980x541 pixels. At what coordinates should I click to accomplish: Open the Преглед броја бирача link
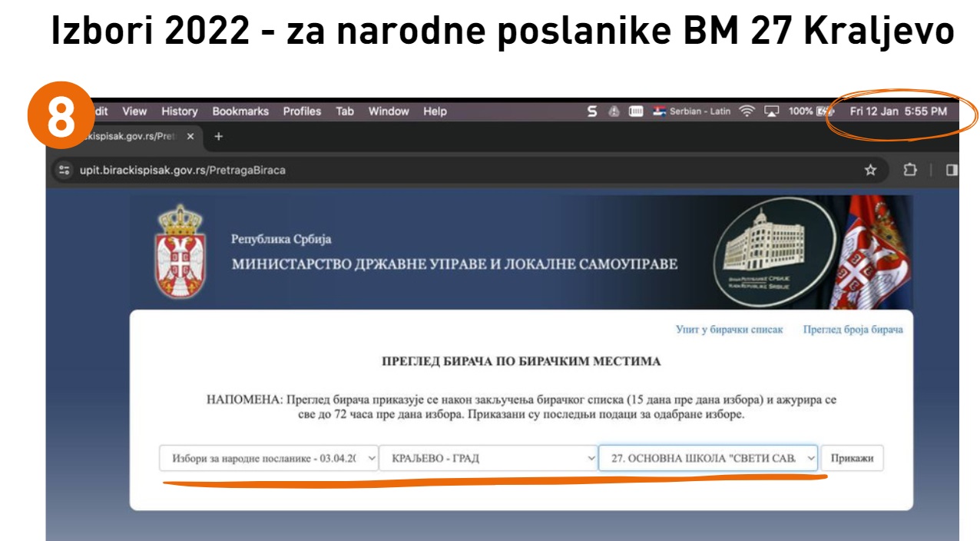pyautogui.click(x=853, y=330)
